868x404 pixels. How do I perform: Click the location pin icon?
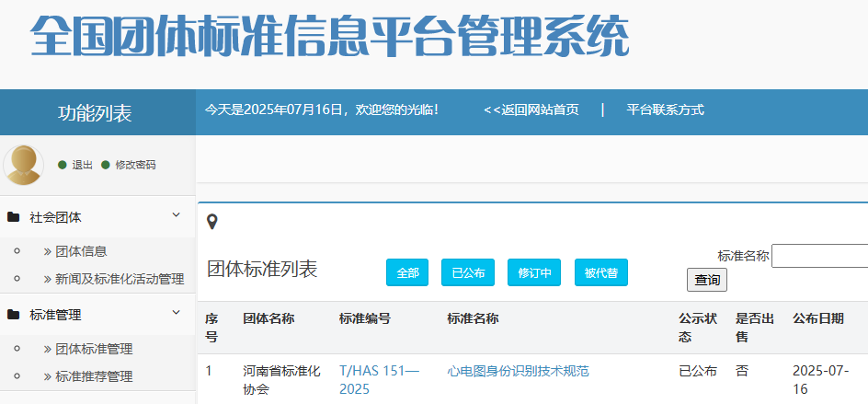point(212,222)
